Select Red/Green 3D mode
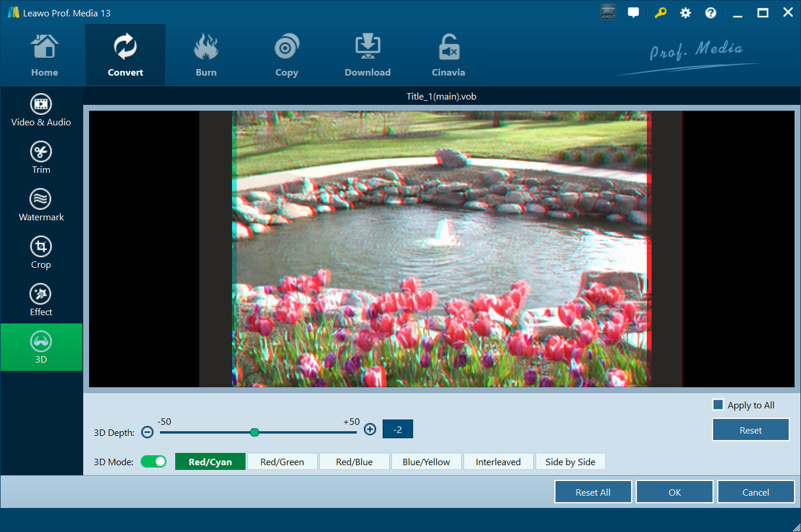 pos(282,462)
